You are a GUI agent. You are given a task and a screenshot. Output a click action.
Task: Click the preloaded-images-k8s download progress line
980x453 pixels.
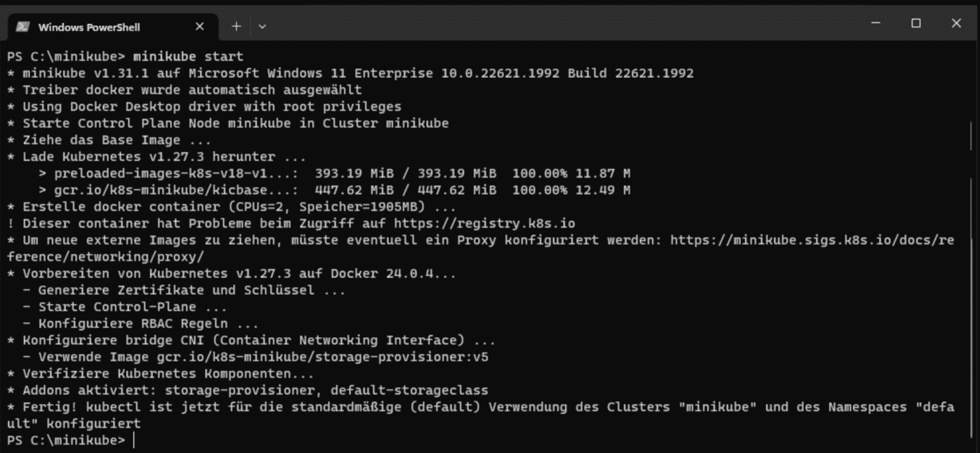281,173
